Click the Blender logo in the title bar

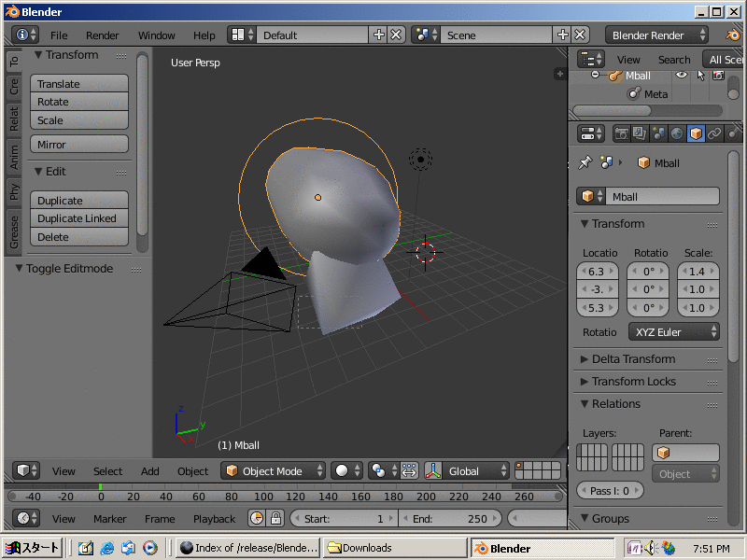click(12, 11)
